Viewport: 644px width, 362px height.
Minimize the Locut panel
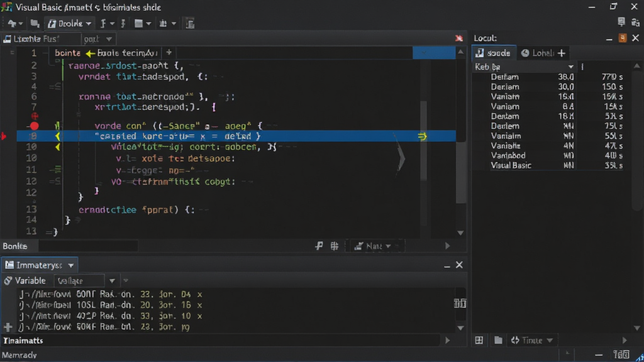[x=609, y=38]
